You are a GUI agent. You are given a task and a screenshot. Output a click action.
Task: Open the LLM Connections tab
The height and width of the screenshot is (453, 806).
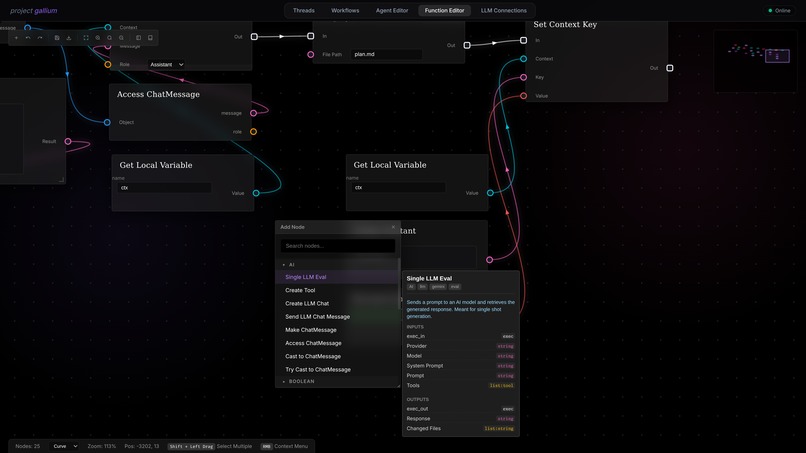503,10
